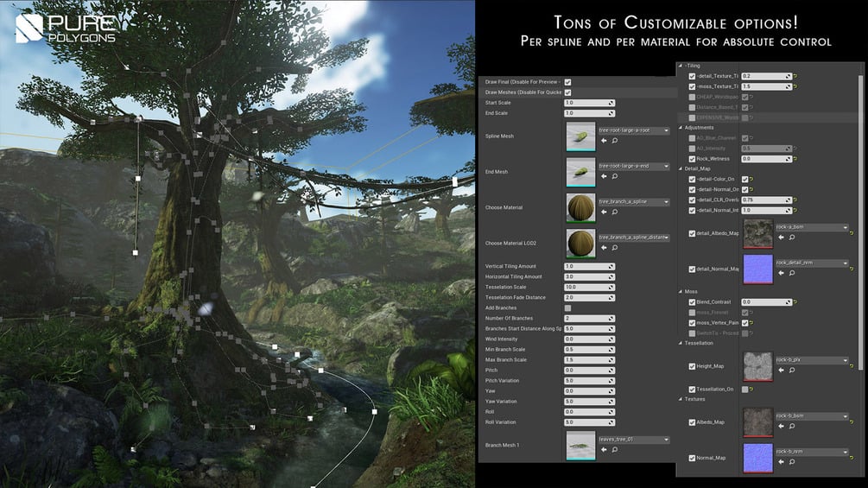Open tree_branch_a_spline material dropdown
Screen dimensions: 868x488
634,202
